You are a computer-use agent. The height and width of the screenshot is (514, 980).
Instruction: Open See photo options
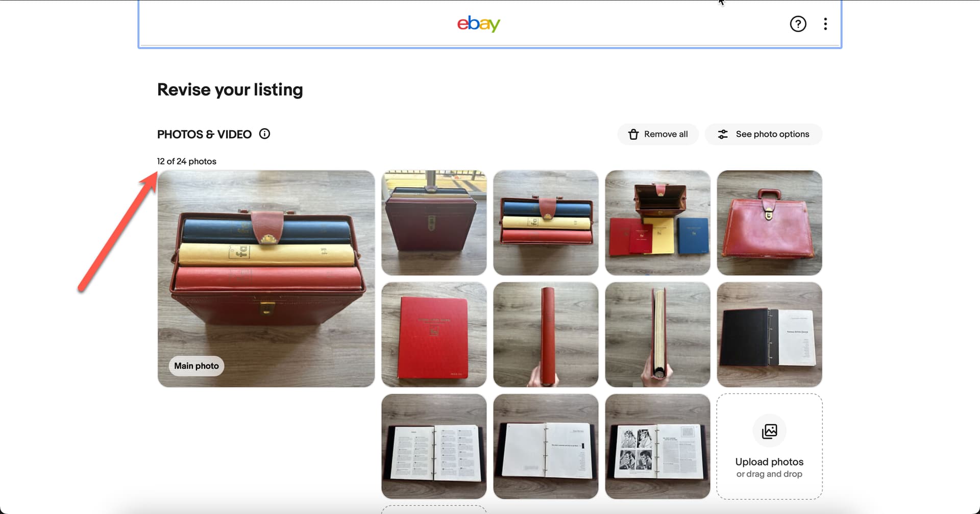pos(764,134)
